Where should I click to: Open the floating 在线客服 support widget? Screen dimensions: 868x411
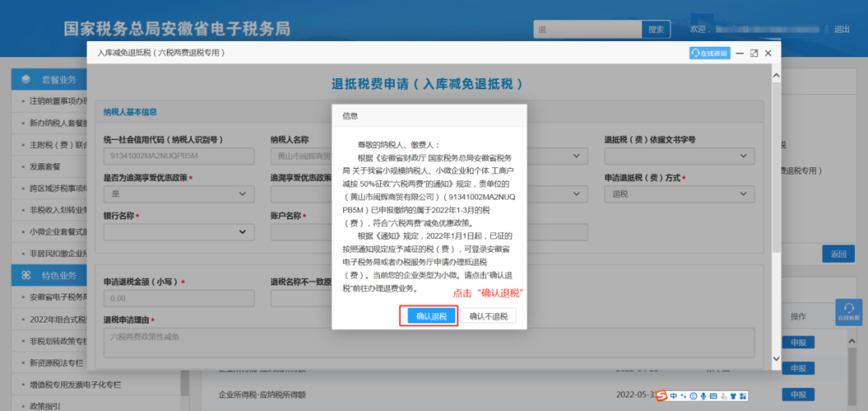click(x=848, y=312)
